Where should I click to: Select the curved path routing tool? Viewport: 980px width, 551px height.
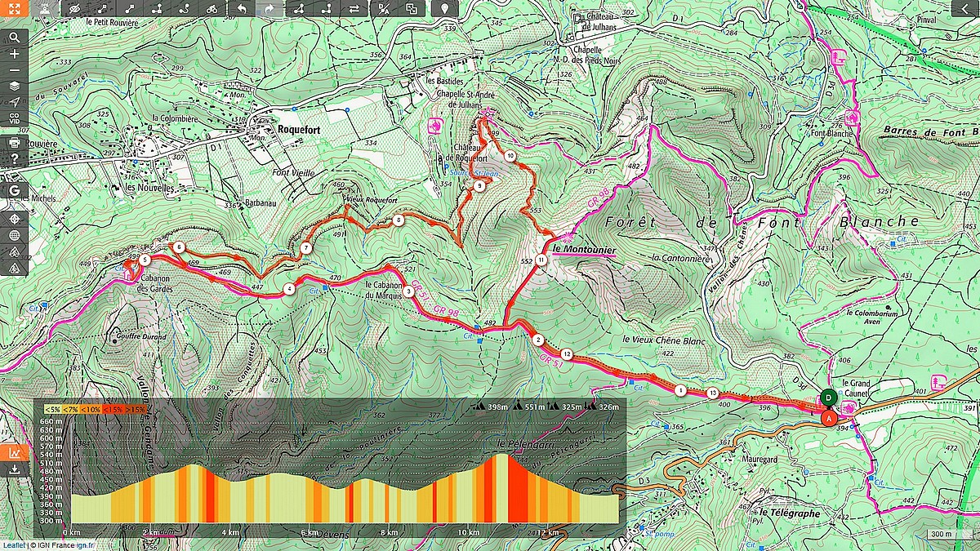tap(185, 8)
